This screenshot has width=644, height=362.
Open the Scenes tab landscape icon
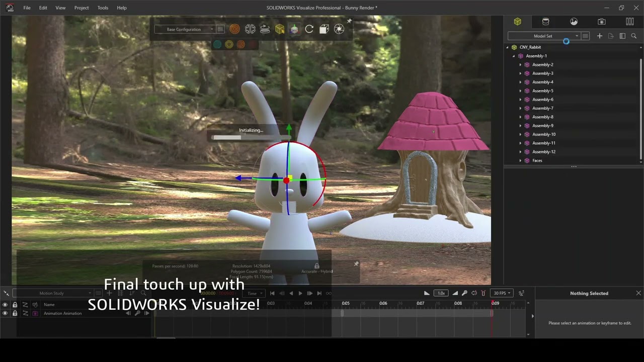click(x=574, y=22)
